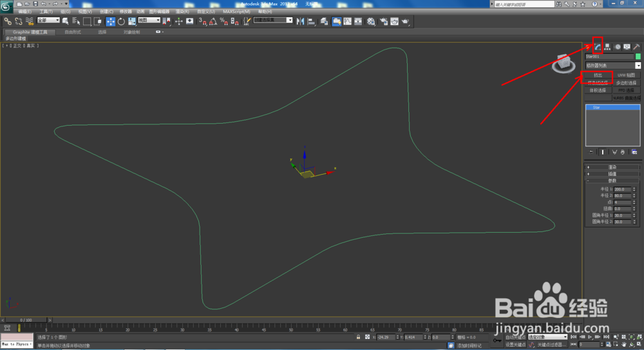Open the reference coordinate system dropdown
Screen dimensions: 644x350
tap(149, 20)
